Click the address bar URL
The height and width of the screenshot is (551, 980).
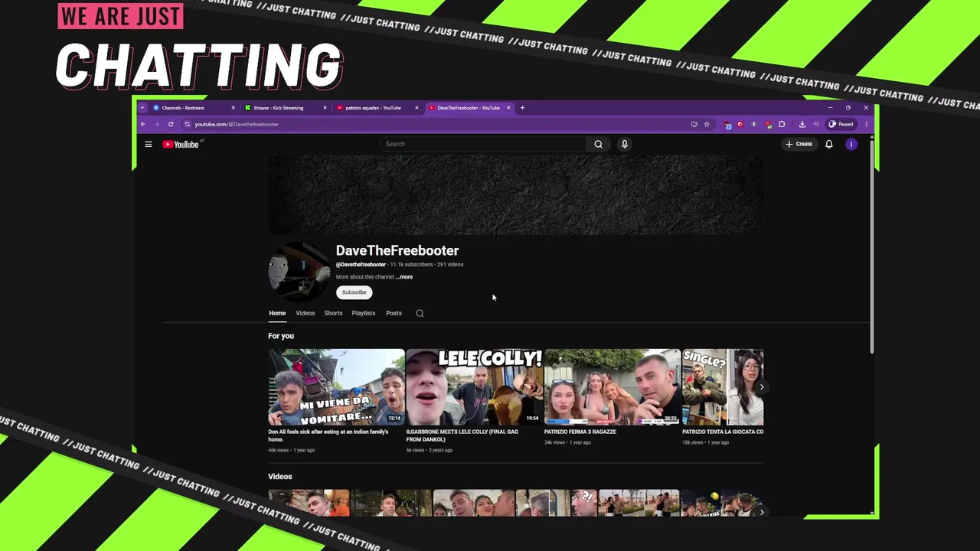[x=237, y=124]
